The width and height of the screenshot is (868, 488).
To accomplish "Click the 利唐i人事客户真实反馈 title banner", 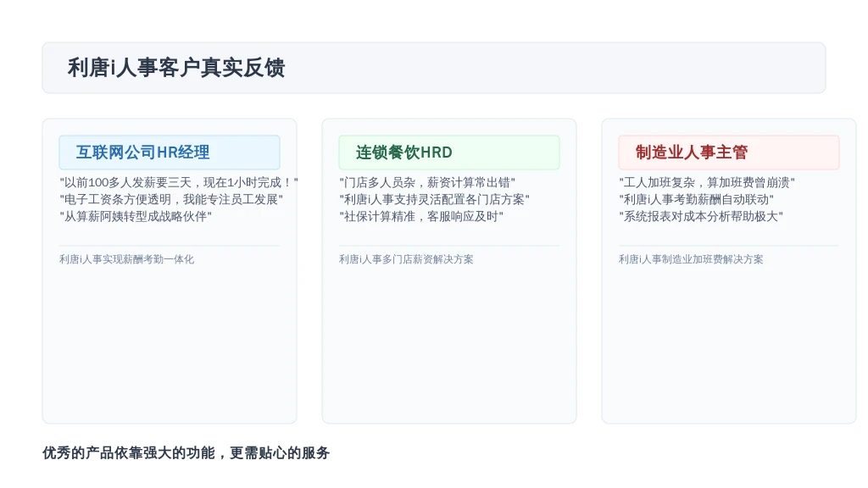I will pyautogui.click(x=433, y=68).
